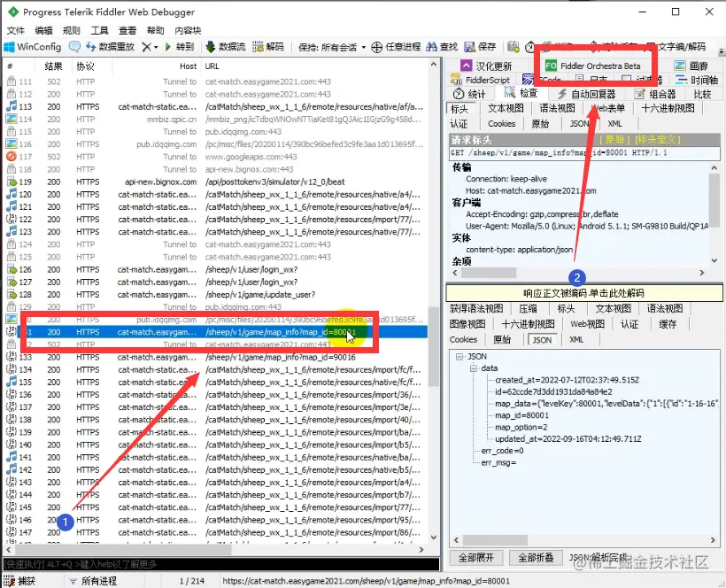Open the 保持: 所有会话 dropdown

click(332, 47)
